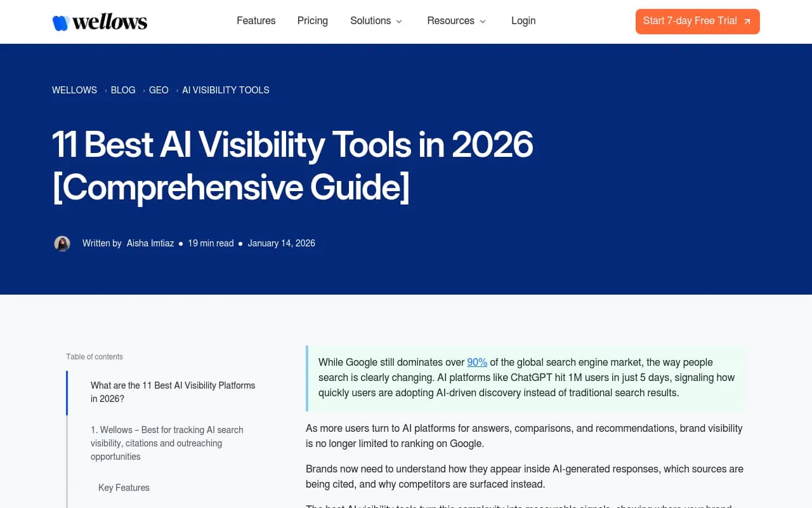Jump to the Wellows section via table of contents
Screen dimensions: 812x508
[x=167, y=443]
